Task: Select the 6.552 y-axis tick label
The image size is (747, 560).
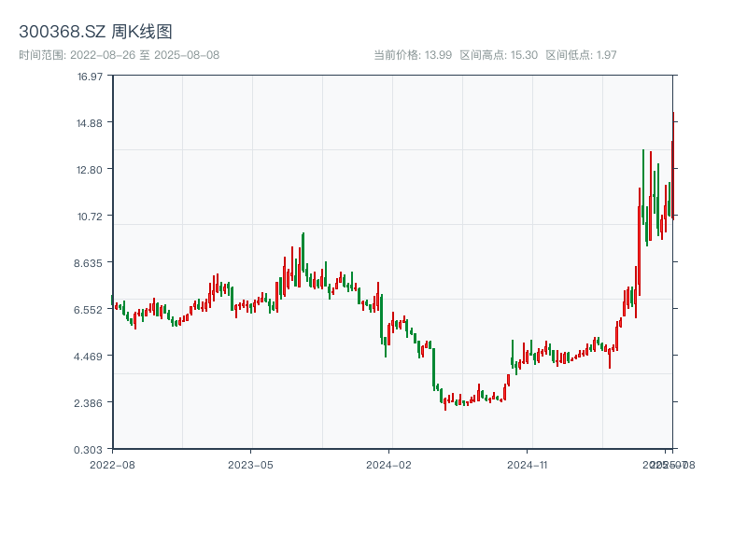Action: click(90, 310)
